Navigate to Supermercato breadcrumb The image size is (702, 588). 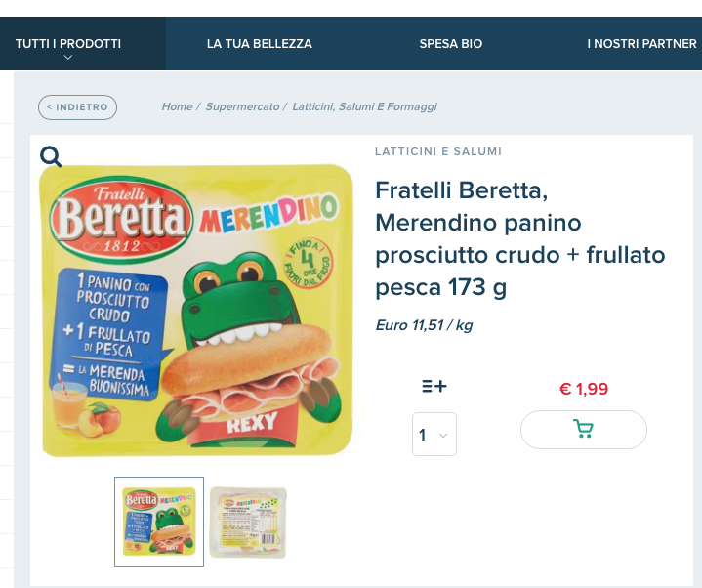click(x=242, y=106)
